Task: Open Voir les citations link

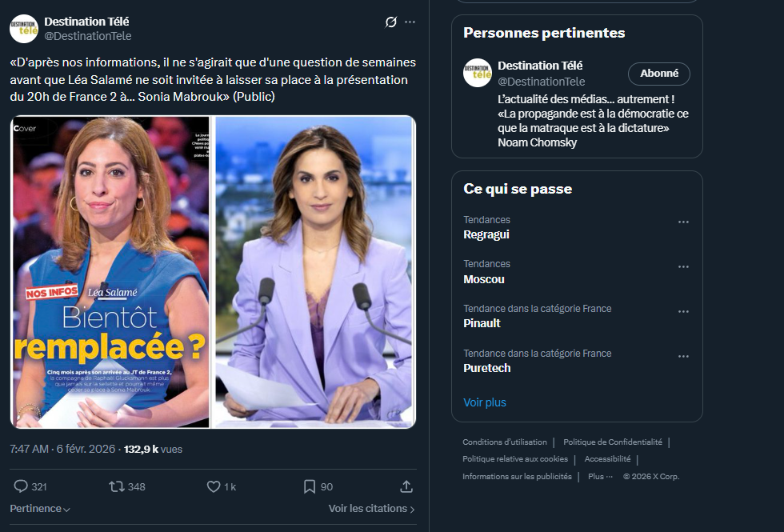Action: (371, 509)
